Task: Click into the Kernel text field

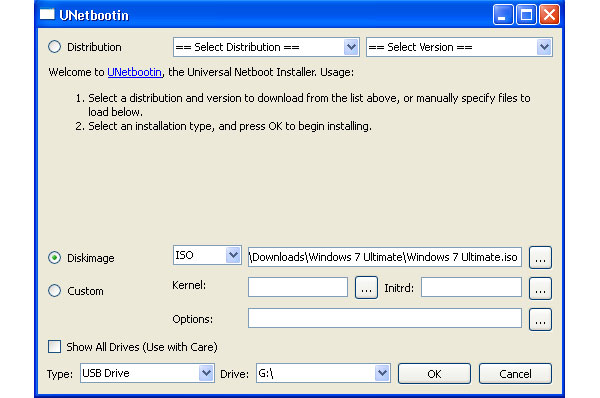Action: [298, 287]
